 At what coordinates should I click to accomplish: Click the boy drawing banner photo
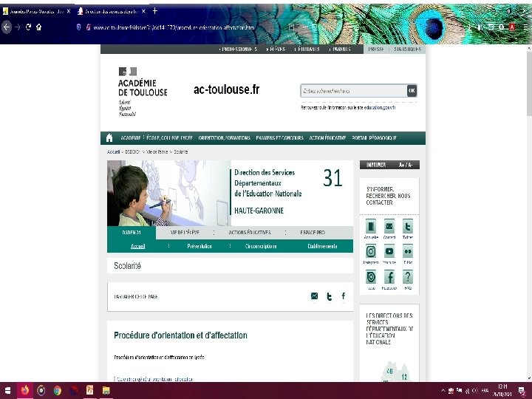pos(169,193)
